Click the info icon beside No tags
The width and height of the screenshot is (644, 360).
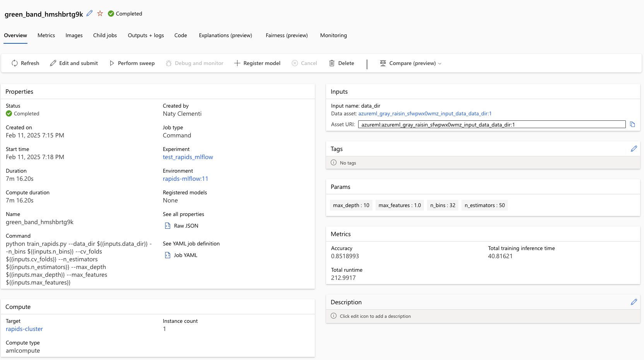(x=334, y=163)
